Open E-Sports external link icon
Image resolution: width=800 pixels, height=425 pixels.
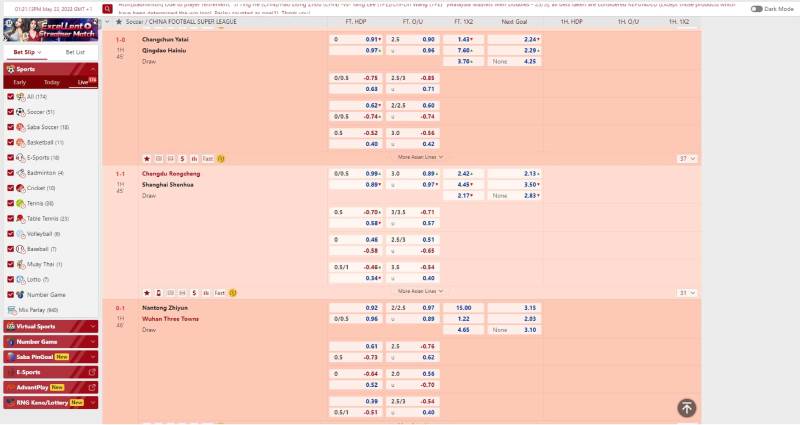click(93, 372)
